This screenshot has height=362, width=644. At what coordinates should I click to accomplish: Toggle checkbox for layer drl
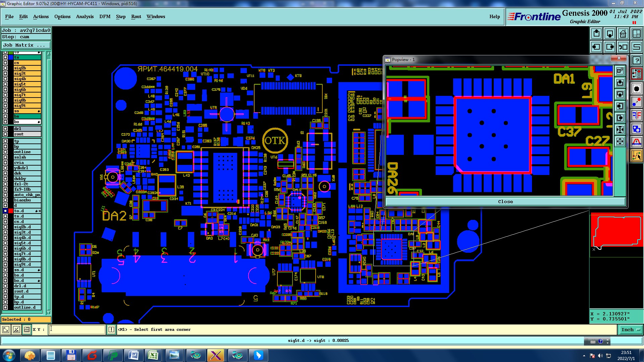5,129
